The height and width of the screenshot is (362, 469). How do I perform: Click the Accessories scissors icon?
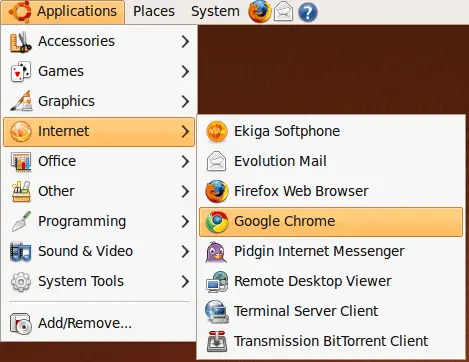[x=20, y=41]
